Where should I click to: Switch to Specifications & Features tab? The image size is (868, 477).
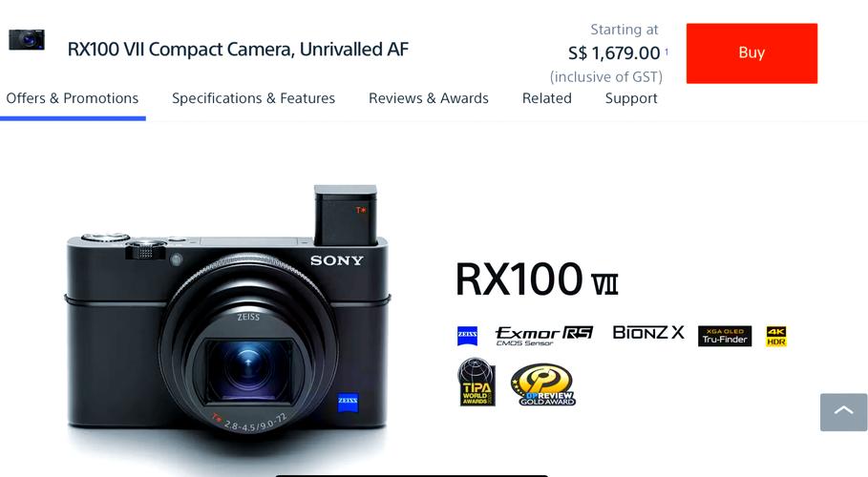[254, 98]
